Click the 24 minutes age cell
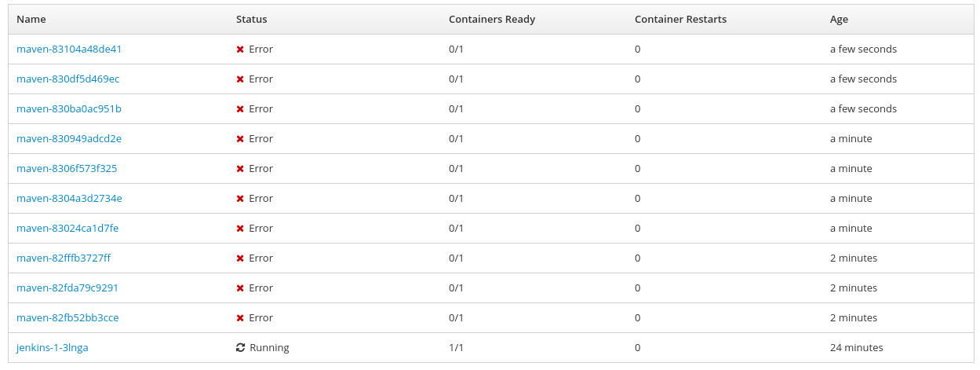The height and width of the screenshot is (370, 980). click(857, 347)
